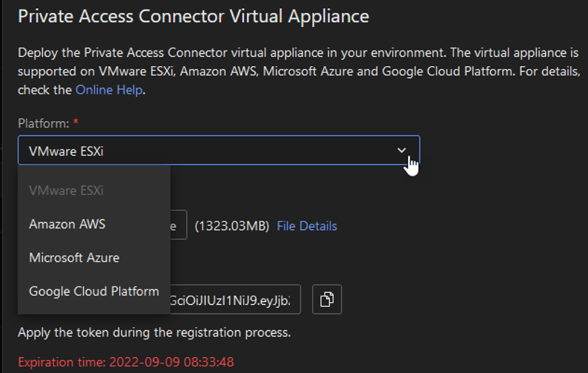Click the Private Access Connector Virtual Appliance heading

(194, 16)
